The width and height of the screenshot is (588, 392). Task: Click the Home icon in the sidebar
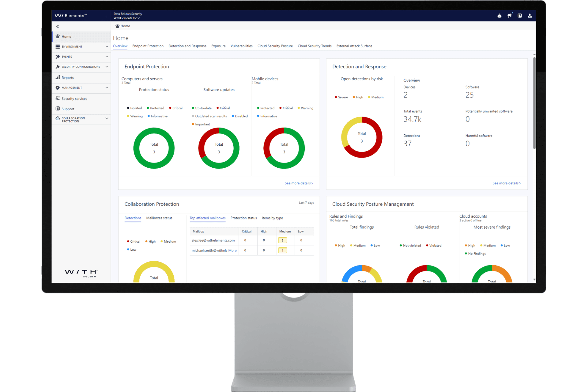click(x=58, y=36)
